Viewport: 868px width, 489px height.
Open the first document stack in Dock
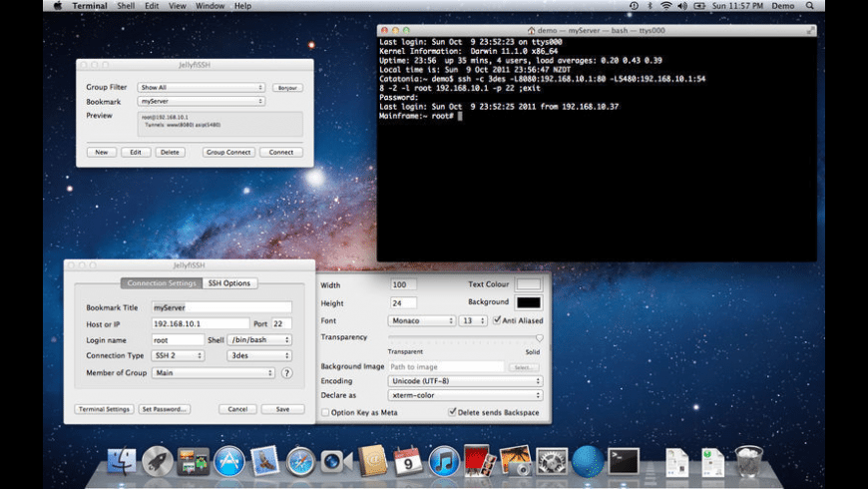click(x=677, y=462)
